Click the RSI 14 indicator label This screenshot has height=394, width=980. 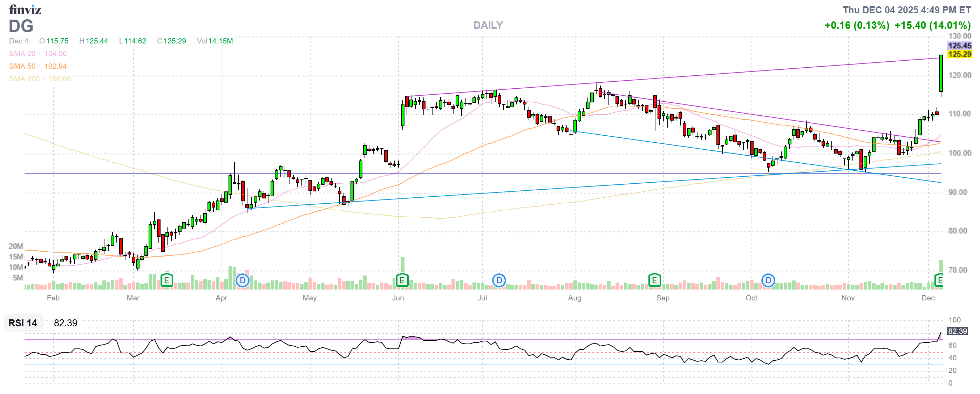click(23, 323)
